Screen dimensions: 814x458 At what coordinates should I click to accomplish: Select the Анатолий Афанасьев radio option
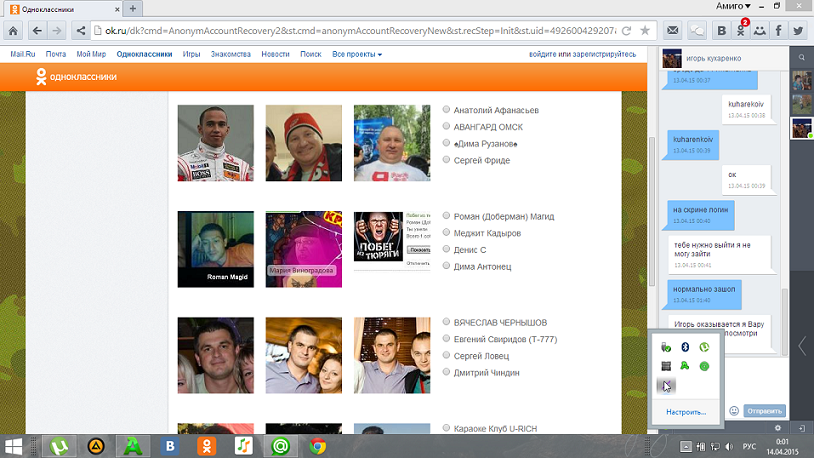pos(446,110)
